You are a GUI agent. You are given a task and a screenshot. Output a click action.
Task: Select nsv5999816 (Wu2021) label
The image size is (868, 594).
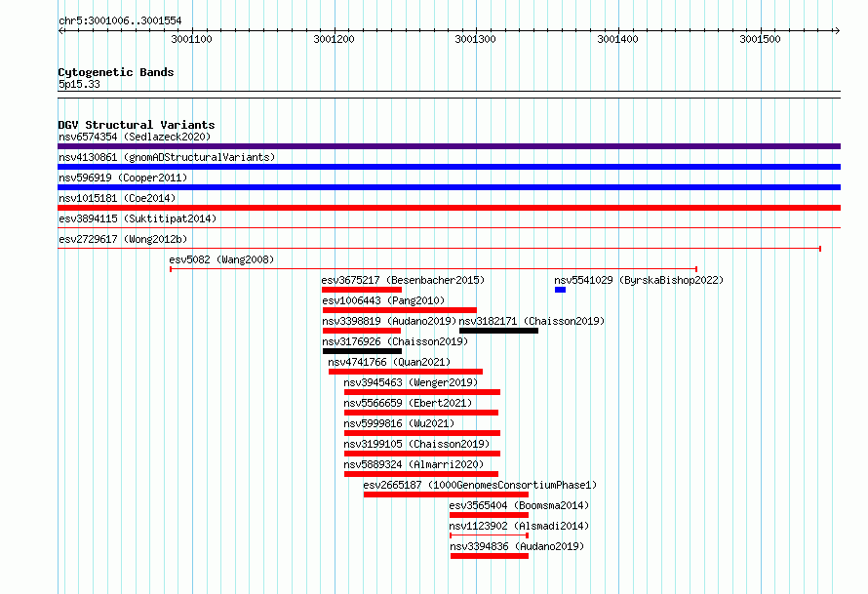(399, 423)
